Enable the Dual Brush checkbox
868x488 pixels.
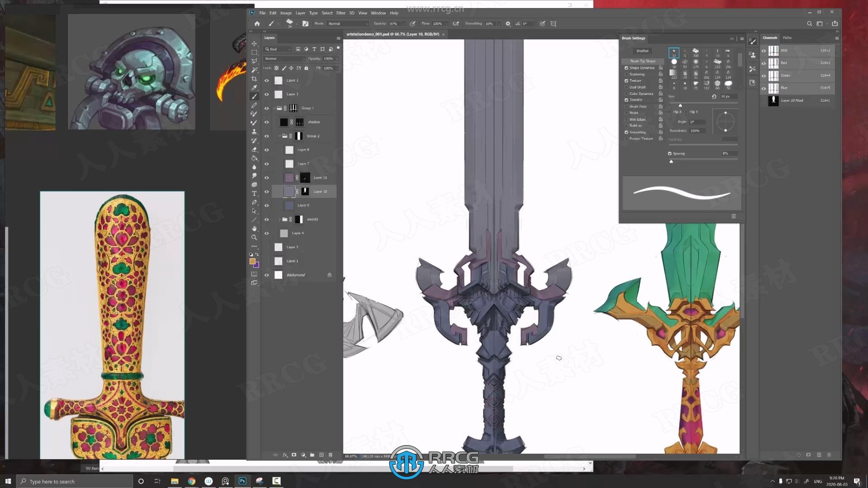[x=627, y=87]
